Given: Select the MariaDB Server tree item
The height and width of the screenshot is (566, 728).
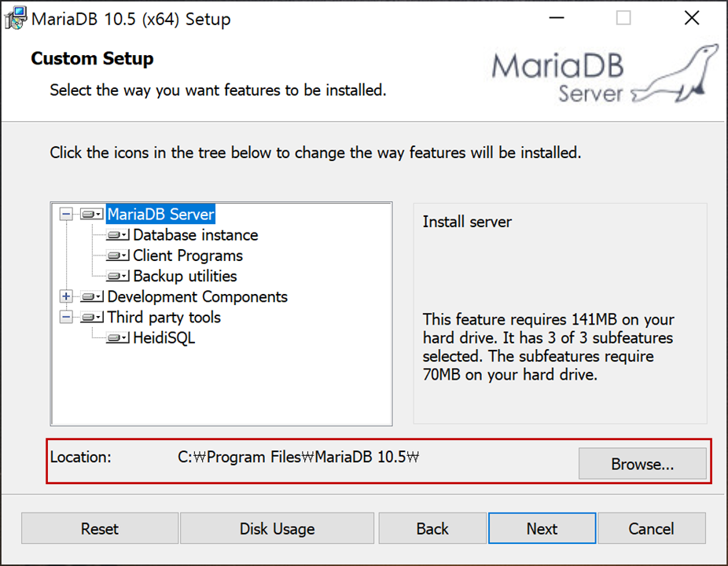Looking at the screenshot, I should (160, 214).
